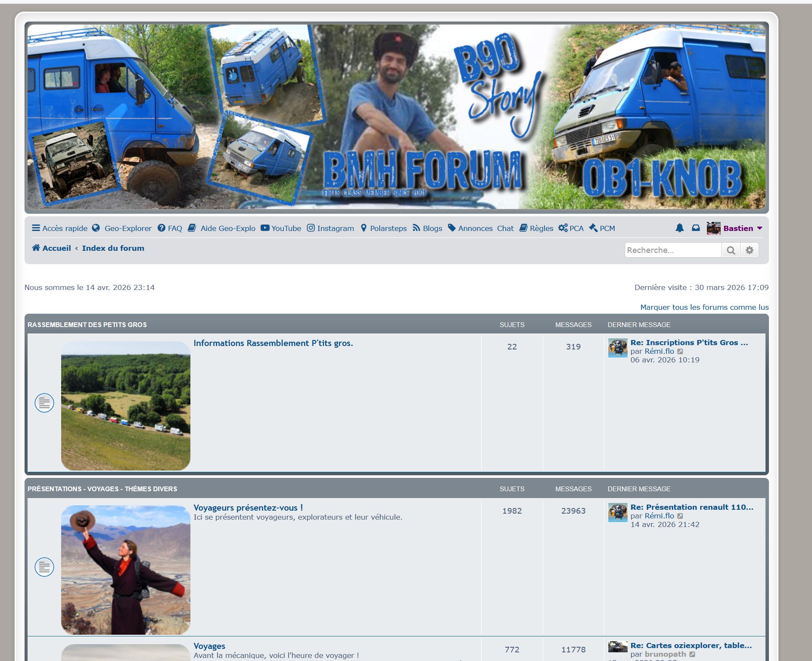Click Rémi.flo avatar in Rassemblement row

[618, 348]
